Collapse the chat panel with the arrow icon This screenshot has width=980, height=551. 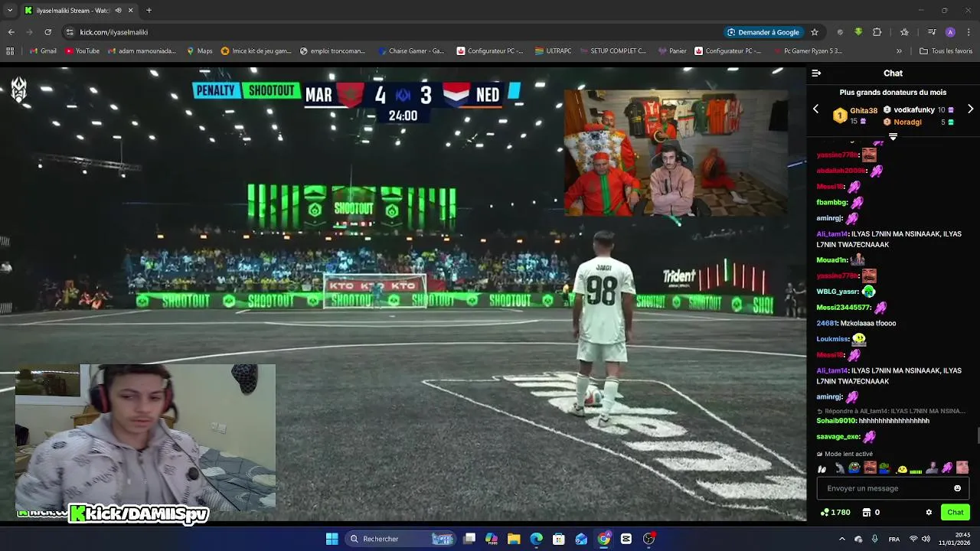pyautogui.click(x=816, y=73)
